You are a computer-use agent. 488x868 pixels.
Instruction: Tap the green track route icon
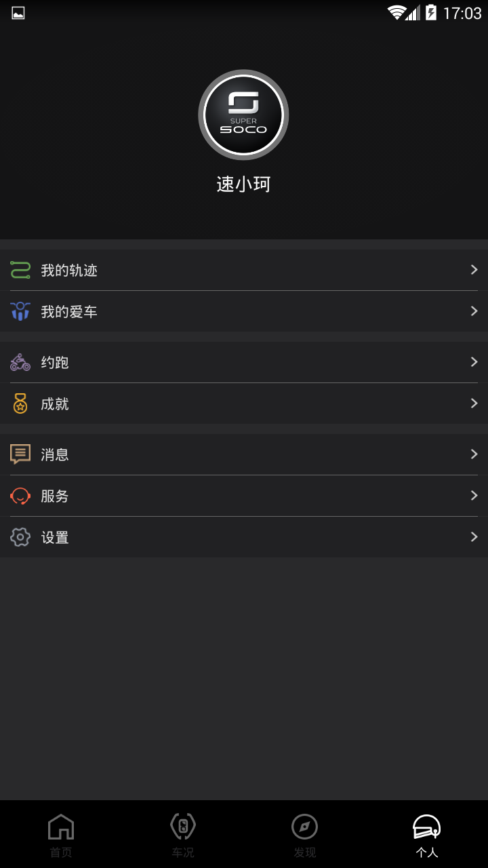pos(20,270)
